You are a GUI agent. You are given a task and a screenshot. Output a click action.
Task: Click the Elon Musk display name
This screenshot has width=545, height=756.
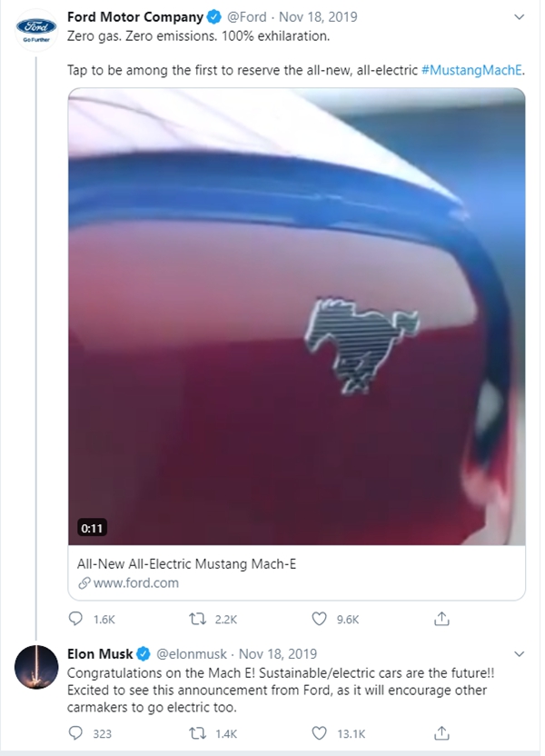click(x=100, y=653)
